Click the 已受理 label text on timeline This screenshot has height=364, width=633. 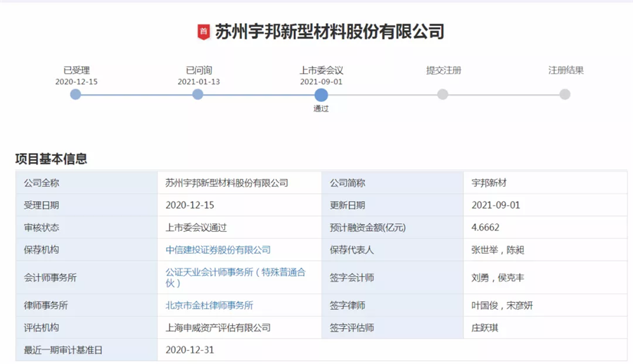[76, 70]
